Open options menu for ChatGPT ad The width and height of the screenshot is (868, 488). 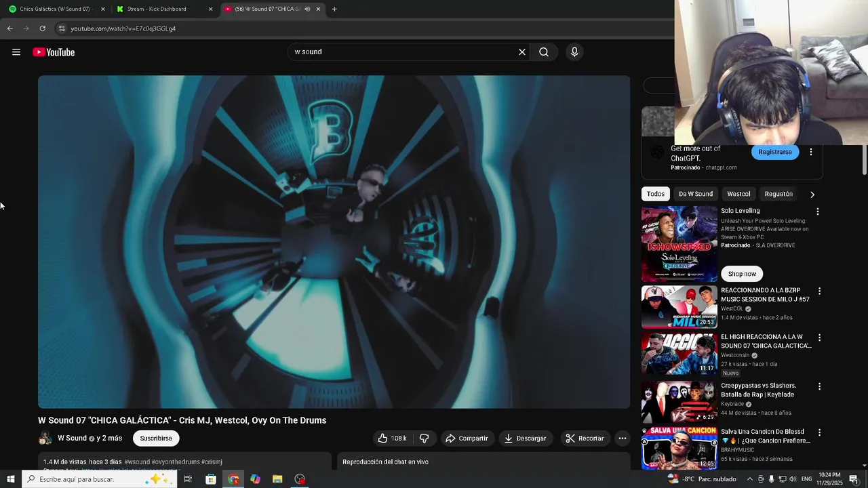(x=811, y=152)
